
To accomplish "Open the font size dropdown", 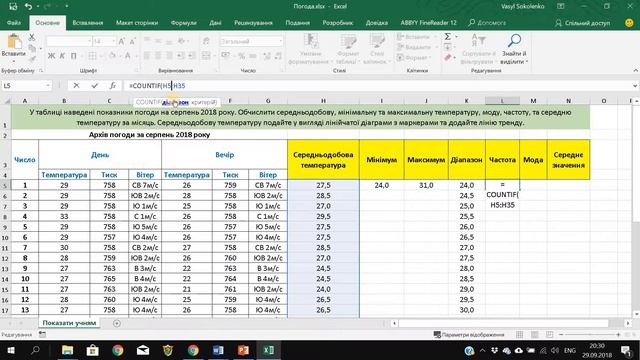I will click(x=113, y=41).
